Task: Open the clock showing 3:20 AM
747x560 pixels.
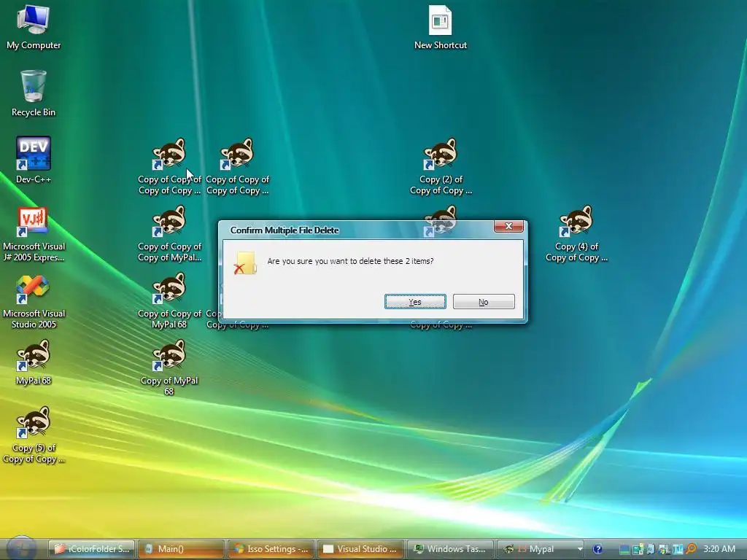Action: (x=719, y=549)
